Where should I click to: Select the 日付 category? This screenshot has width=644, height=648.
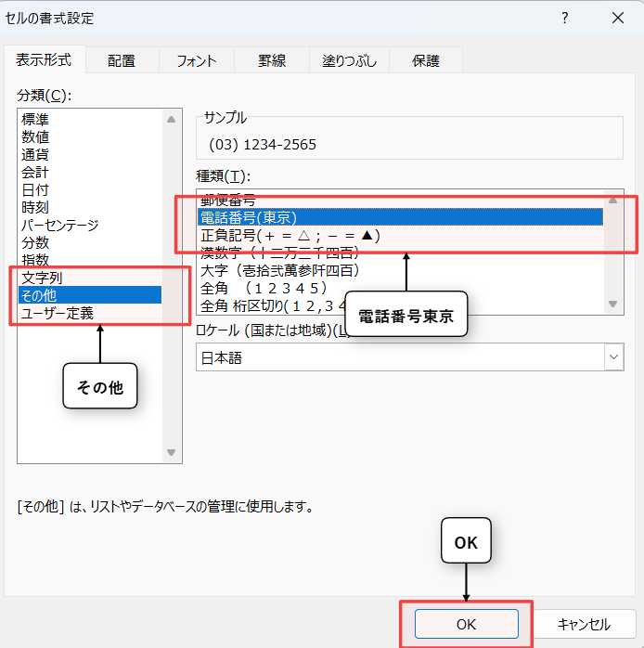(35, 190)
